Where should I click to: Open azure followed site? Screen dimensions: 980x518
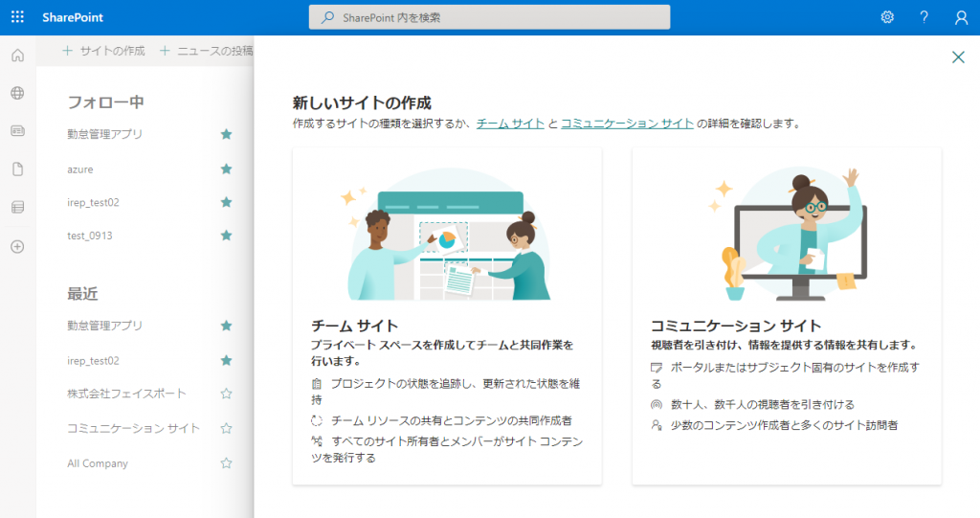[x=80, y=169]
